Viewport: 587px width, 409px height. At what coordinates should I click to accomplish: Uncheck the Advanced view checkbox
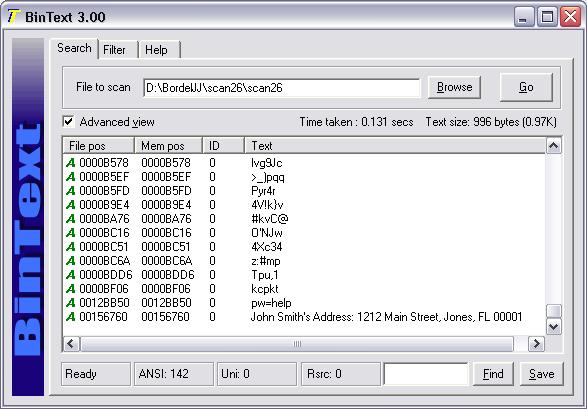(69, 122)
